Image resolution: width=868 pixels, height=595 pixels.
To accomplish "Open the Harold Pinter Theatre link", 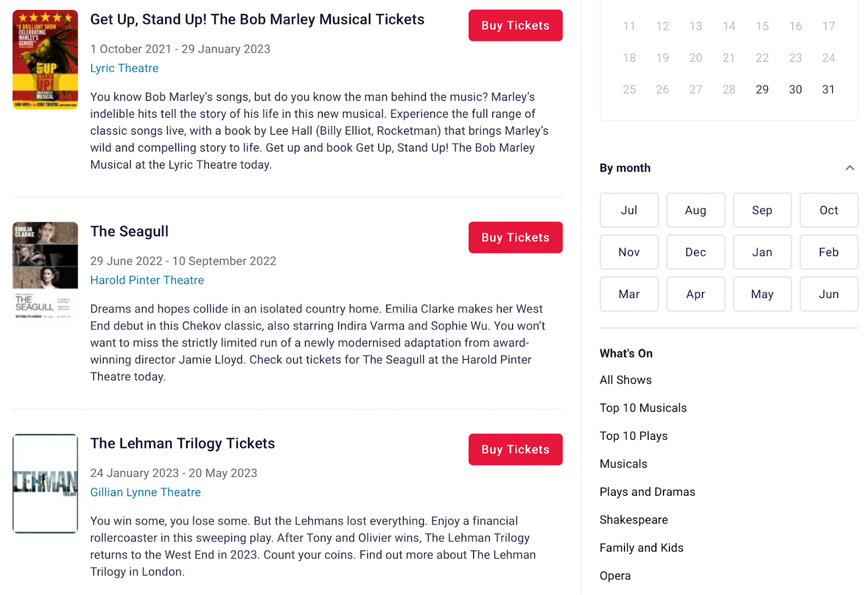I will point(147,280).
